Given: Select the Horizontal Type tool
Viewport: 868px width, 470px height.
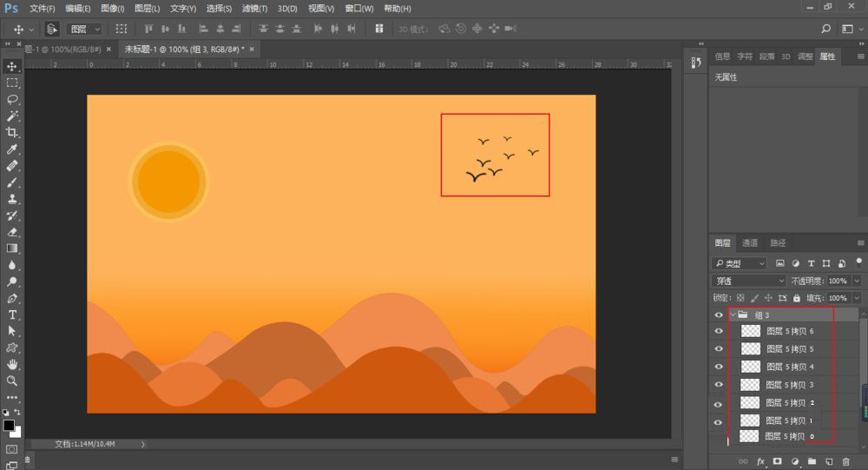Looking at the screenshot, I should (12, 314).
